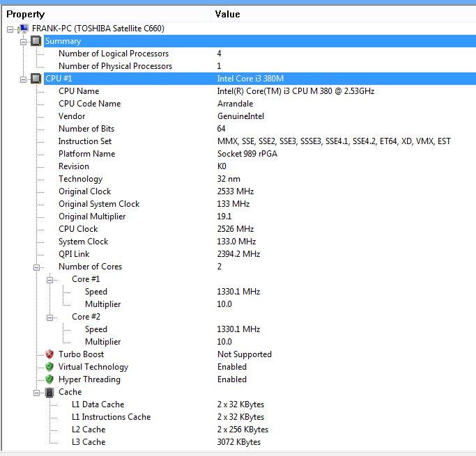The width and height of the screenshot is (476, 456).
Task: Click the value '32 nm'
Action: coord(229,179)
